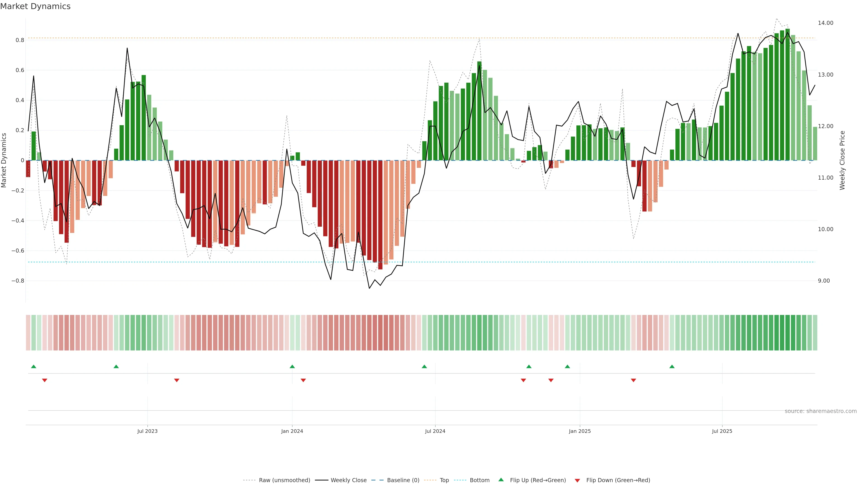This screenshot has height=488, width=868.
Task: Click the darkest green heat-strip cell at far right
Action: point(788,333)
